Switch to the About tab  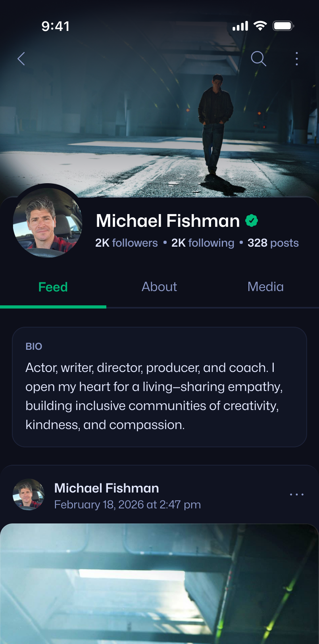pos(159,287)
